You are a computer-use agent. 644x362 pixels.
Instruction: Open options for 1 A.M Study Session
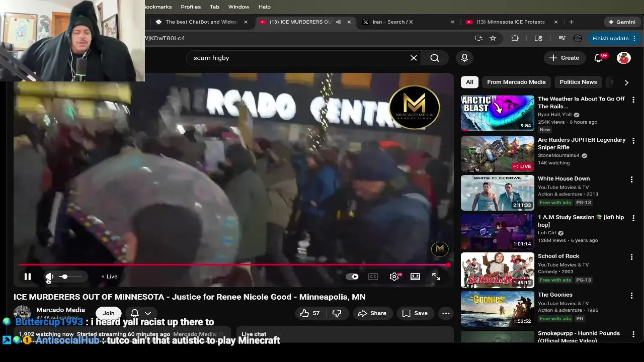tap(633, 218)
